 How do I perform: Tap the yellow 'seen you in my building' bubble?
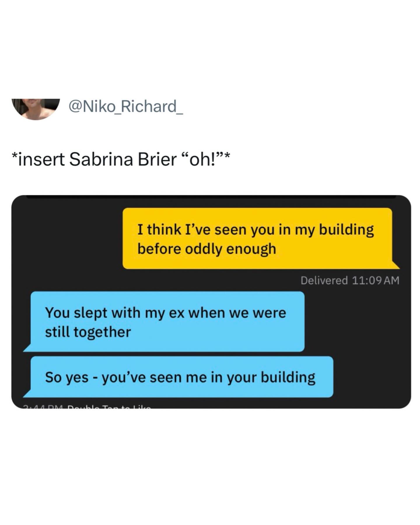tap(258, 238)
